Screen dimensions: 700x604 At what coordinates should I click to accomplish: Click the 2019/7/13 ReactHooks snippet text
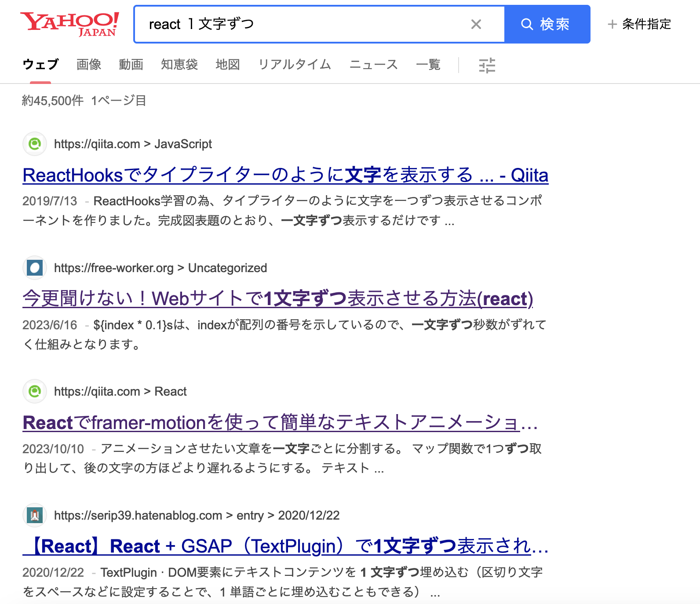click(x=282, y=210)
